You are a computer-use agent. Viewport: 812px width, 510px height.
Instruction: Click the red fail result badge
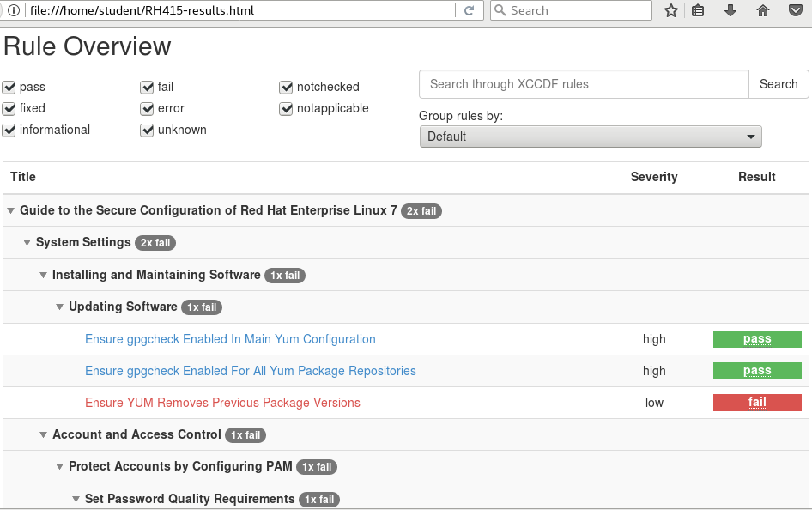(756, 403)
